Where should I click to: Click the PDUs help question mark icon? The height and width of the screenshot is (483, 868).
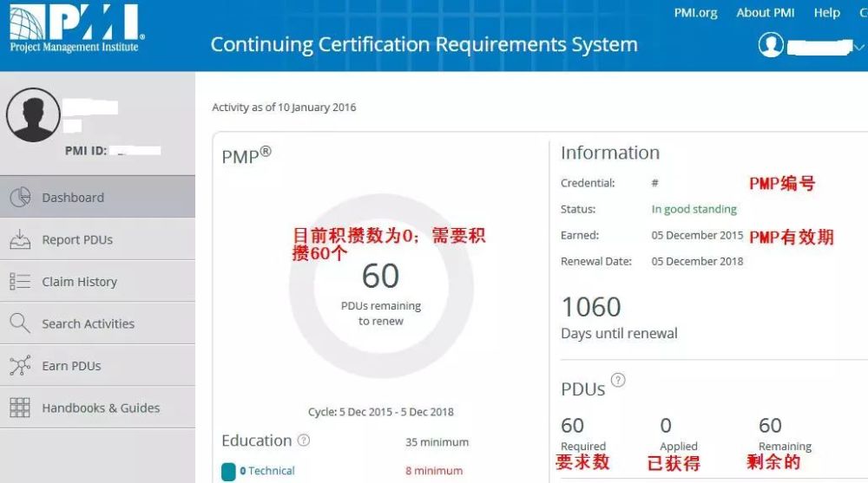pos(618,380)
